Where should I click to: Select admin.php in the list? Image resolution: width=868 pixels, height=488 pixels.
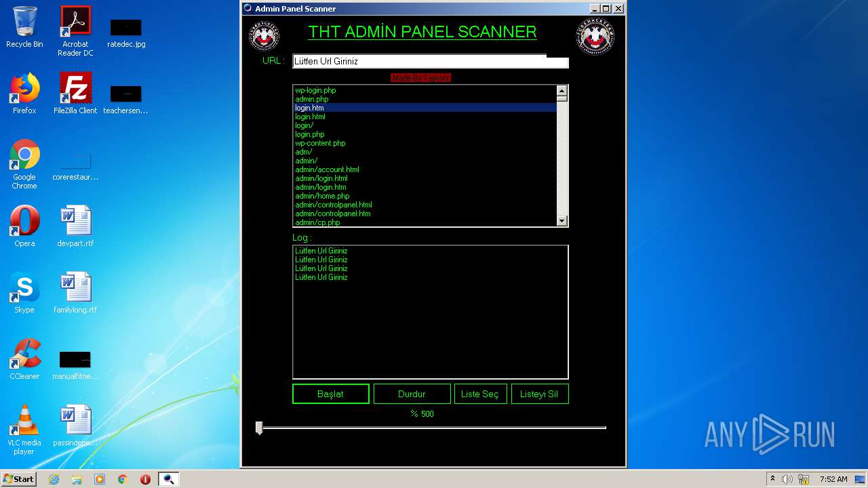tap(425, 99)
